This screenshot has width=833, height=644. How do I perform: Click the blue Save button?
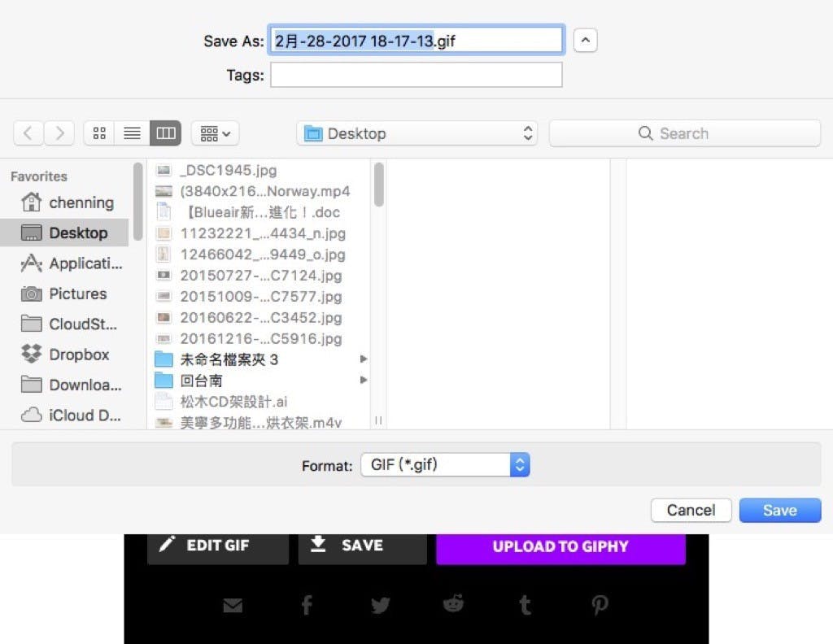pyautogui.click(x=780, y=510)
